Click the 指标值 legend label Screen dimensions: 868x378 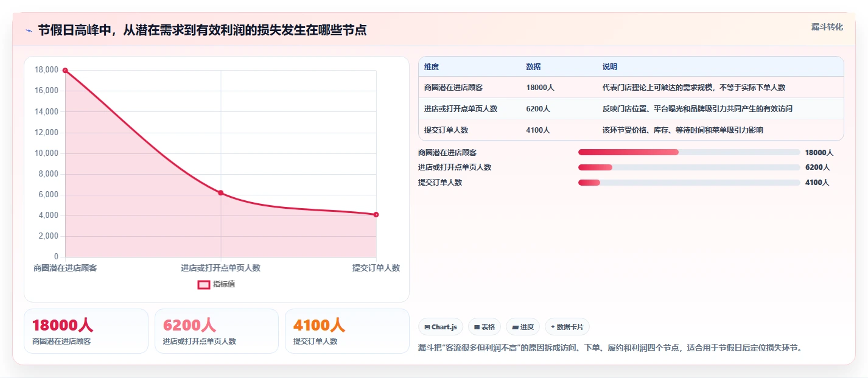224,284
